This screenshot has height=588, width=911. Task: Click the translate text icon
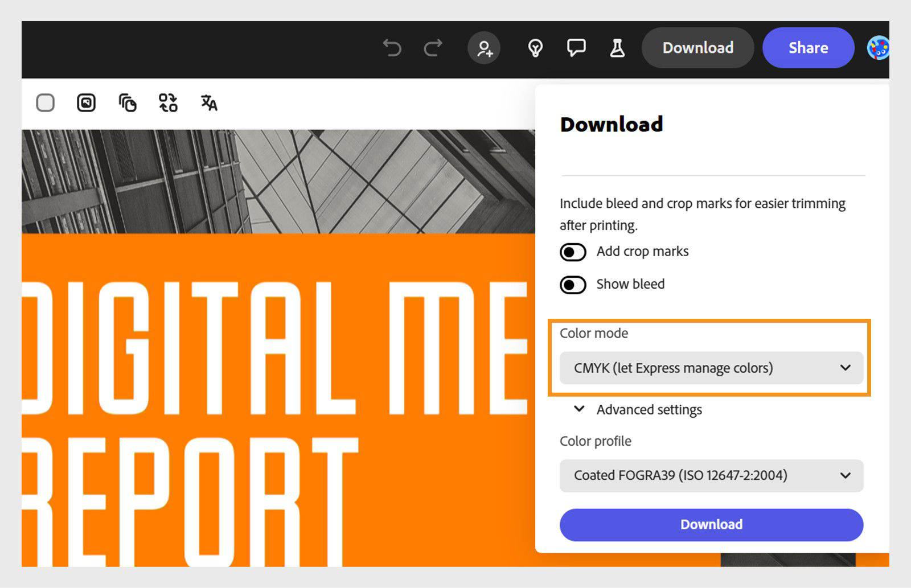click(209, 103)
